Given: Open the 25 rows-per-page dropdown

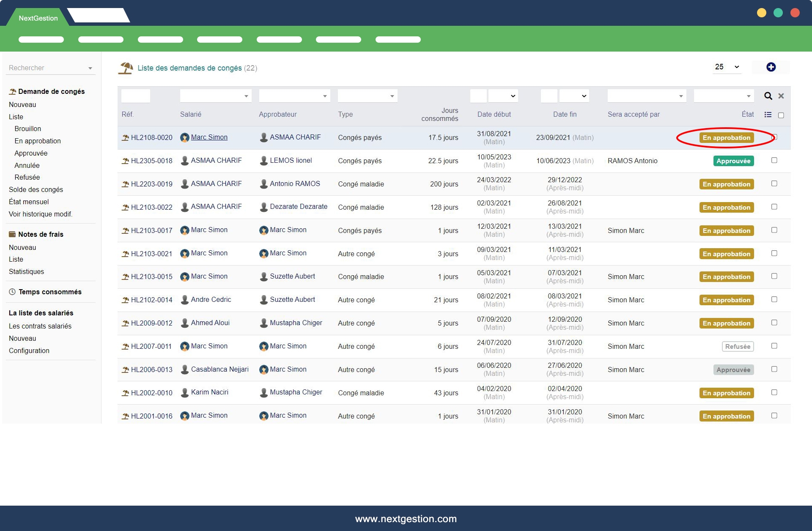Looking at the screenshot, I should [x=727, y=67].
